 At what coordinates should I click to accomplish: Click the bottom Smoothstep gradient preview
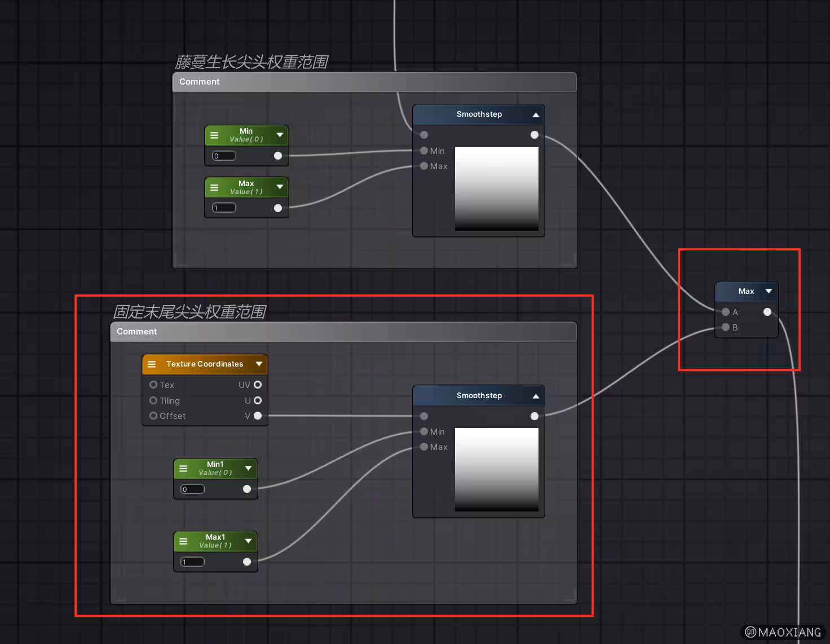pos(496,470)
